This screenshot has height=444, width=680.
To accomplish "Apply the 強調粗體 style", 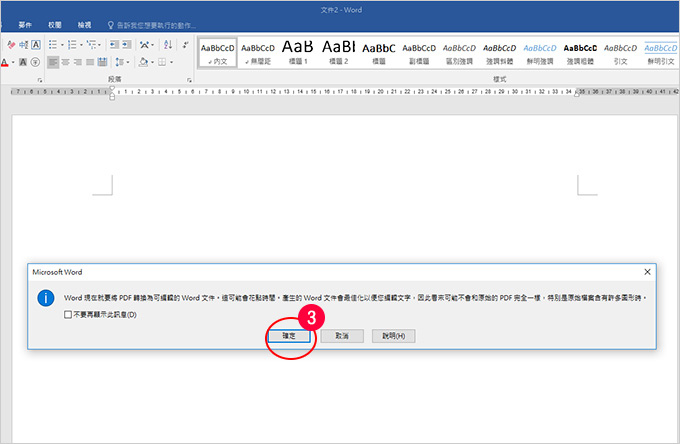I will [x=580, y=53].
